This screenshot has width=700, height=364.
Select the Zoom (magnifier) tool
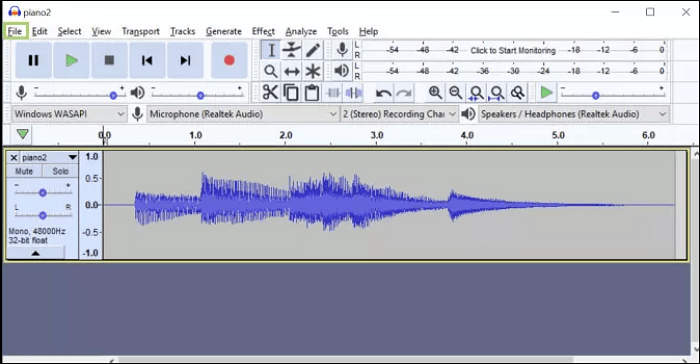coord(271,71)
